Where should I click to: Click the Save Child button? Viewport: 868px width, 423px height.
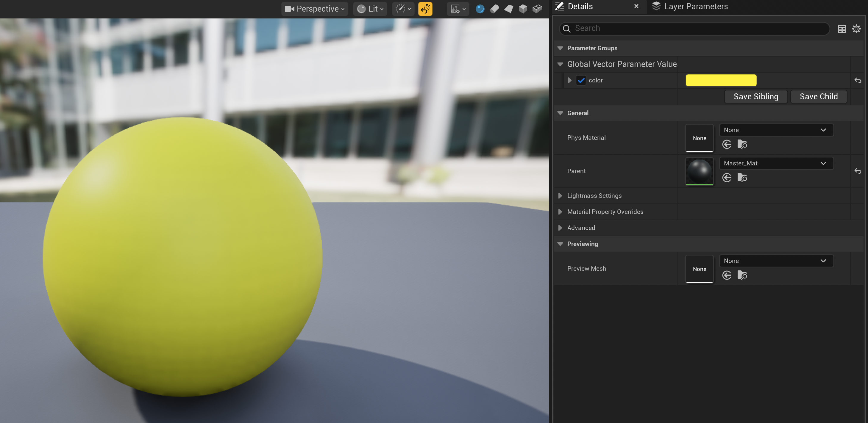(x=819, y=97)
